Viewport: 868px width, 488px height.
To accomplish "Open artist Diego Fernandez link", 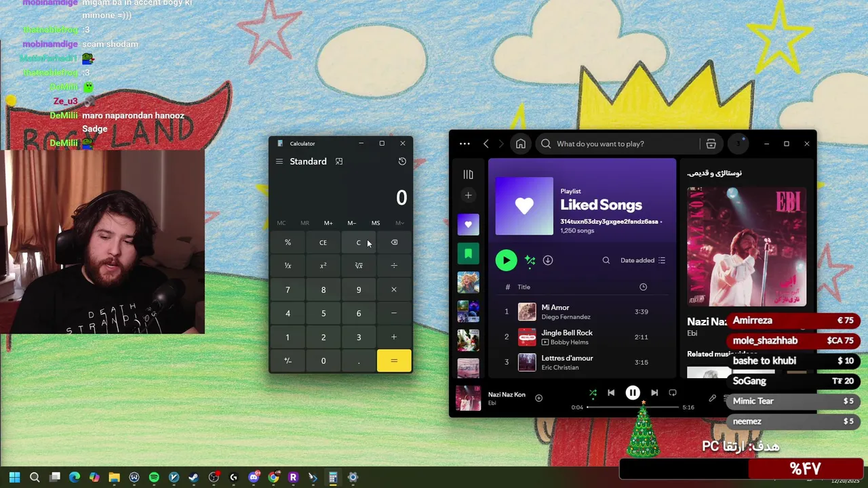I will (x=566, y=317).
